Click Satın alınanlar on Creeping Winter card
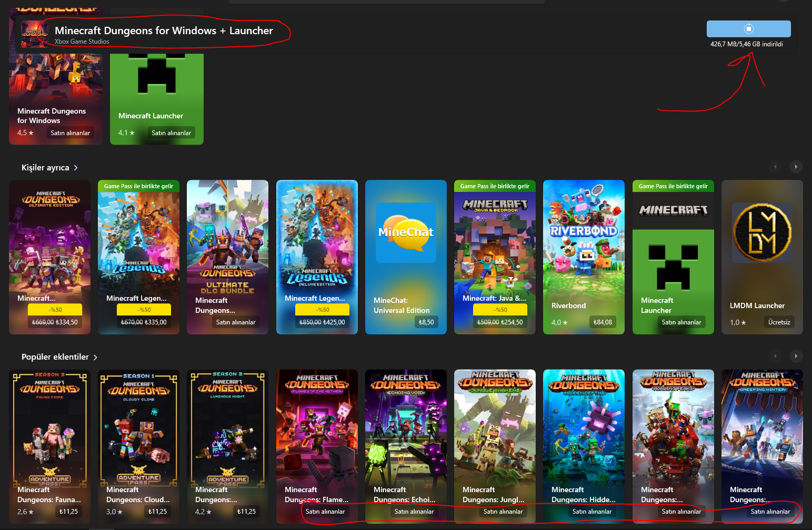 [x=770, y=512]
